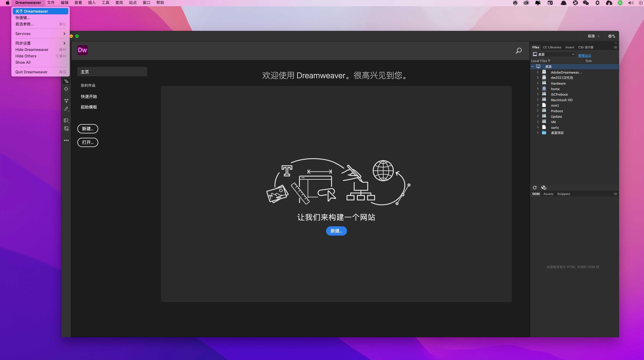Choose Quit Dreamweaver from the menu
The image size is (644, 360).
[32, 72]
